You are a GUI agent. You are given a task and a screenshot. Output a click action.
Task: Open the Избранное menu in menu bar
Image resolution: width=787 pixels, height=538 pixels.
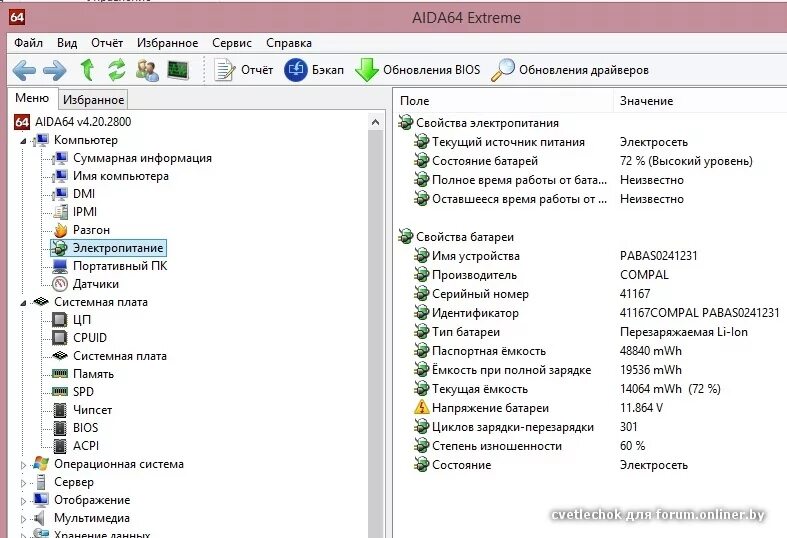[x=168, y=43]
